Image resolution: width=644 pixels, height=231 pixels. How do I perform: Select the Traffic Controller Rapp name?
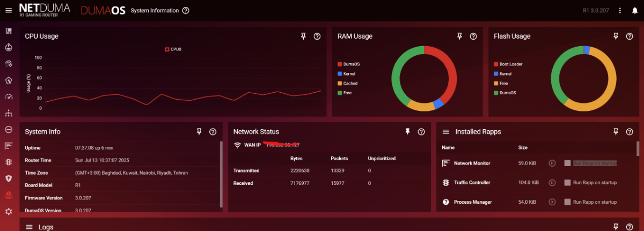[472, 182]
